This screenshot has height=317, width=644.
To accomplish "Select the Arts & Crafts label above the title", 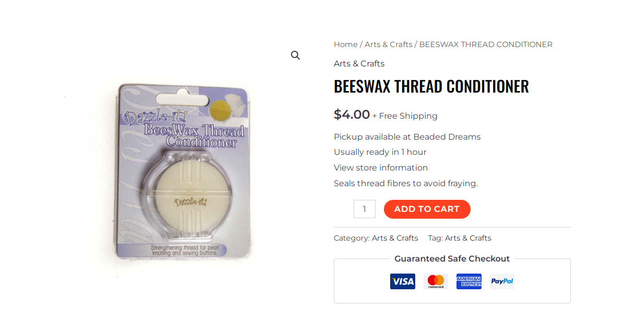I will pos(359,64).
